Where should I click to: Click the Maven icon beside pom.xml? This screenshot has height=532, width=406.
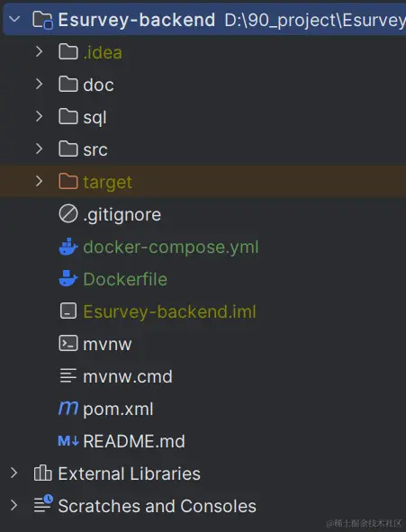[68, 408]
